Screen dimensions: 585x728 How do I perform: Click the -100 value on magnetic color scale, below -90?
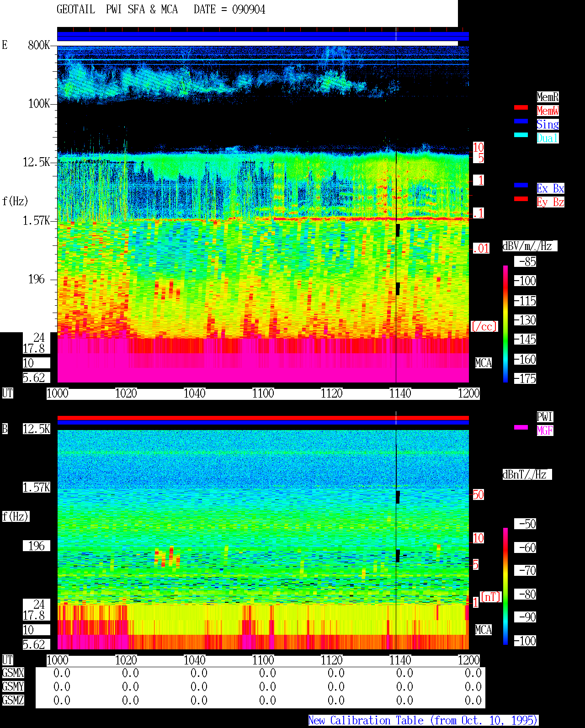(526, 641)
